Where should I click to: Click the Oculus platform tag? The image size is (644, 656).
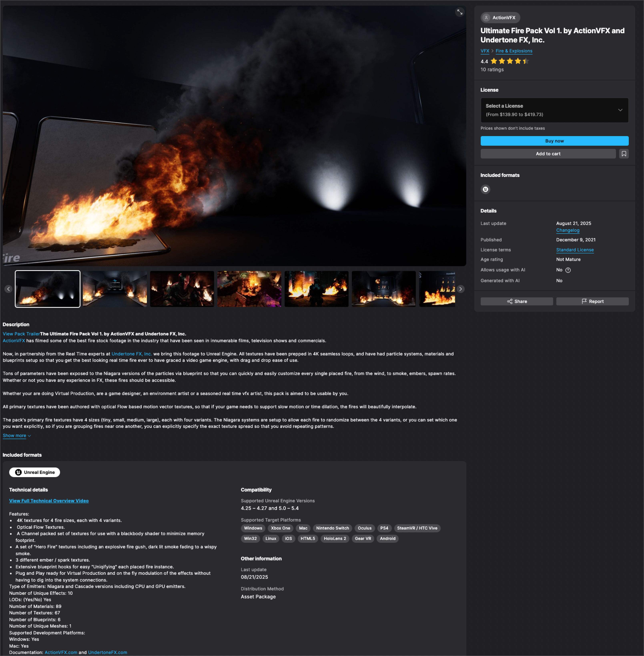click(x=365, y=528)
